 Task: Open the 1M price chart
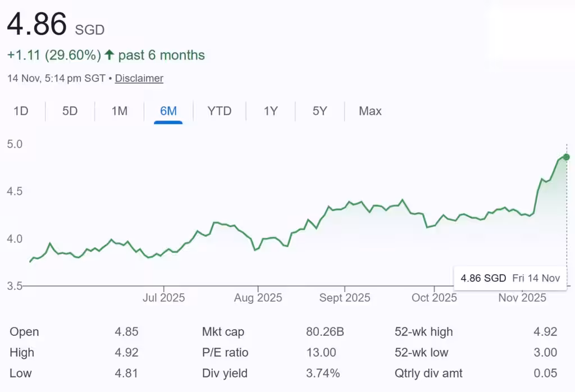tap(118, 111)
